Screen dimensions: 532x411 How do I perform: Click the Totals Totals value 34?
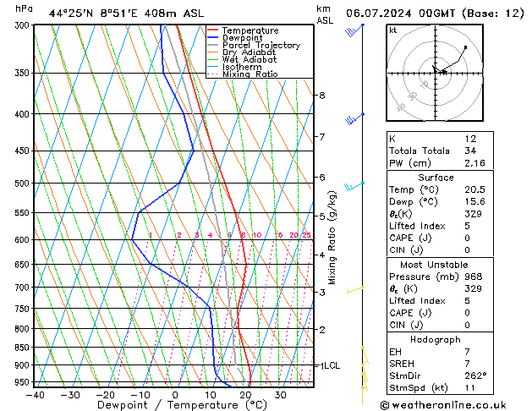pos(470,151)
